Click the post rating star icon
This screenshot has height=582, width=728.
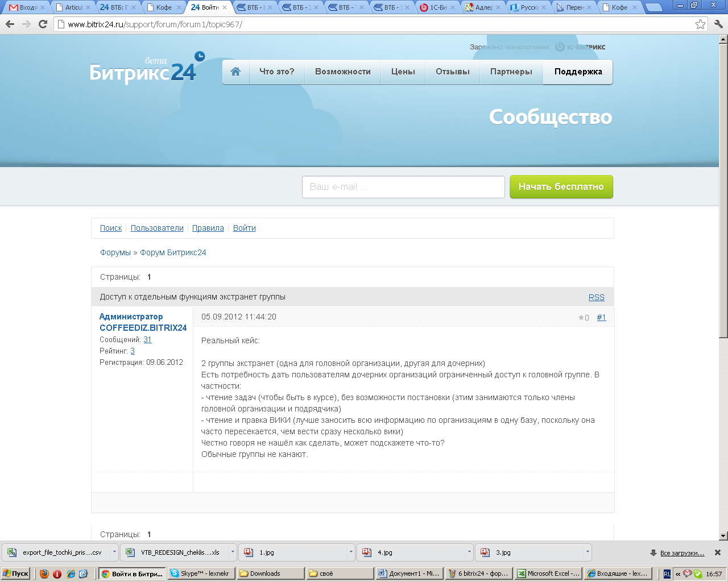pyautogui.click(x=581, y=318)
